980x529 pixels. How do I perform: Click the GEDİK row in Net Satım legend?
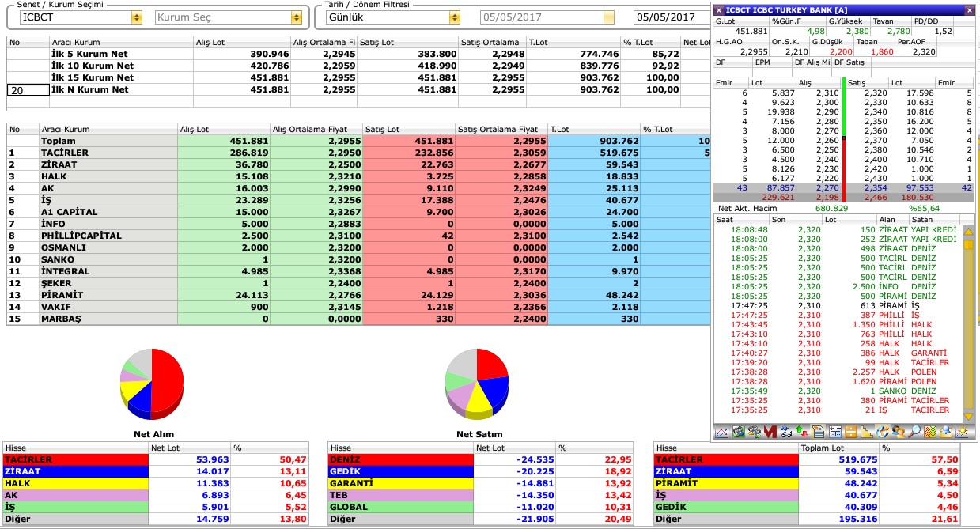pyautogui.click(x=481, y=471)
